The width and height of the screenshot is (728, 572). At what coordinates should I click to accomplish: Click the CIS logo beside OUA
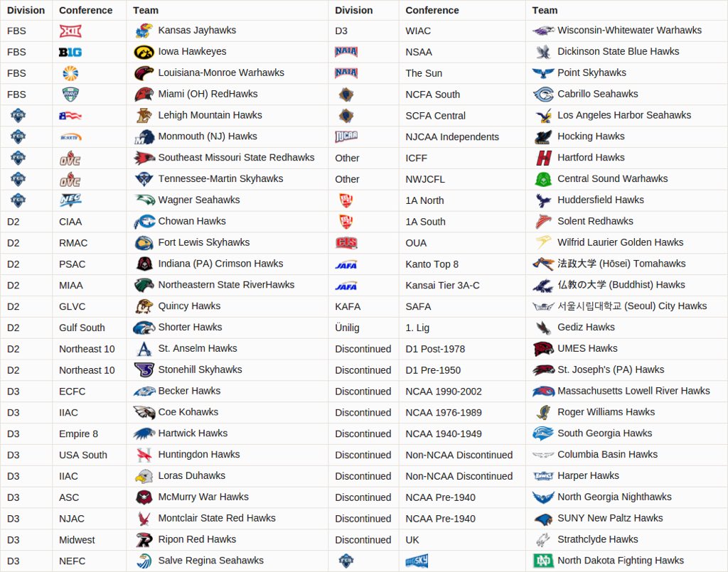coord(346,242)
